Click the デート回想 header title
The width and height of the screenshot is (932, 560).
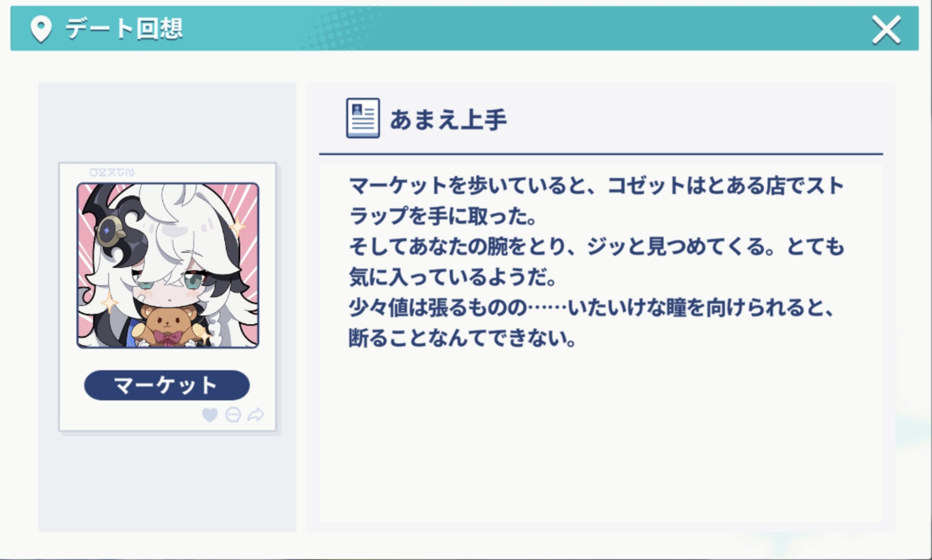124,28
